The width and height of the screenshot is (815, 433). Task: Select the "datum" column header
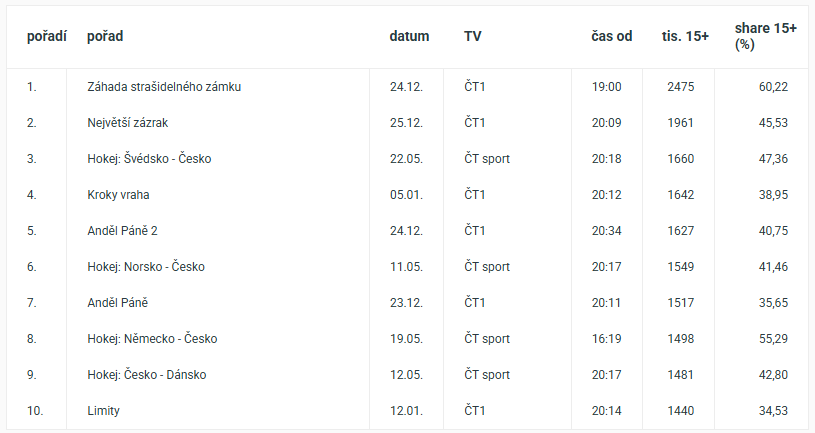point(409,36)
